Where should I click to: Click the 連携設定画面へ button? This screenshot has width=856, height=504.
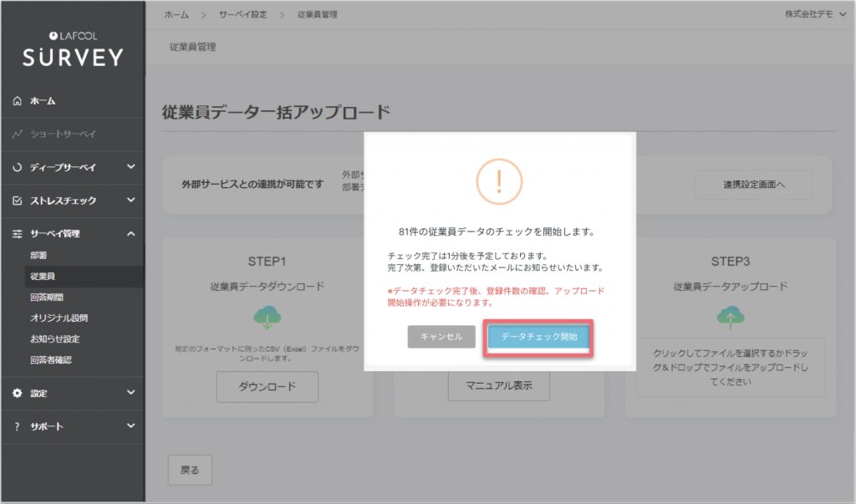pyautogui.click(x=754, y=185)
